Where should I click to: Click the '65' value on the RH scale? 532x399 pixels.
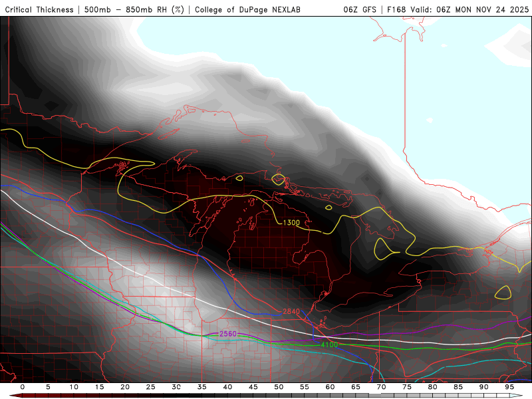[x=356, y=387]
